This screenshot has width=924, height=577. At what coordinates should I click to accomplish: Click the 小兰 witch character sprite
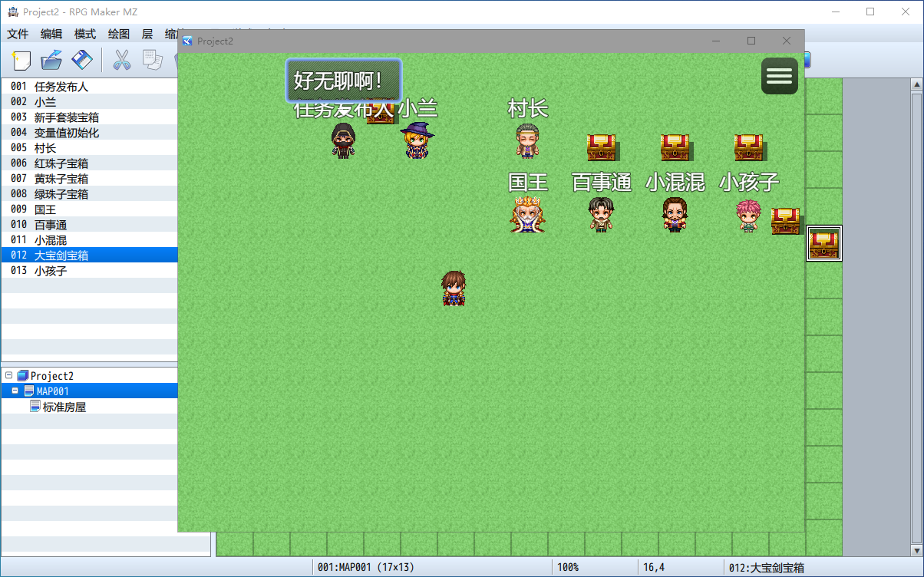[x=417, y=140]
